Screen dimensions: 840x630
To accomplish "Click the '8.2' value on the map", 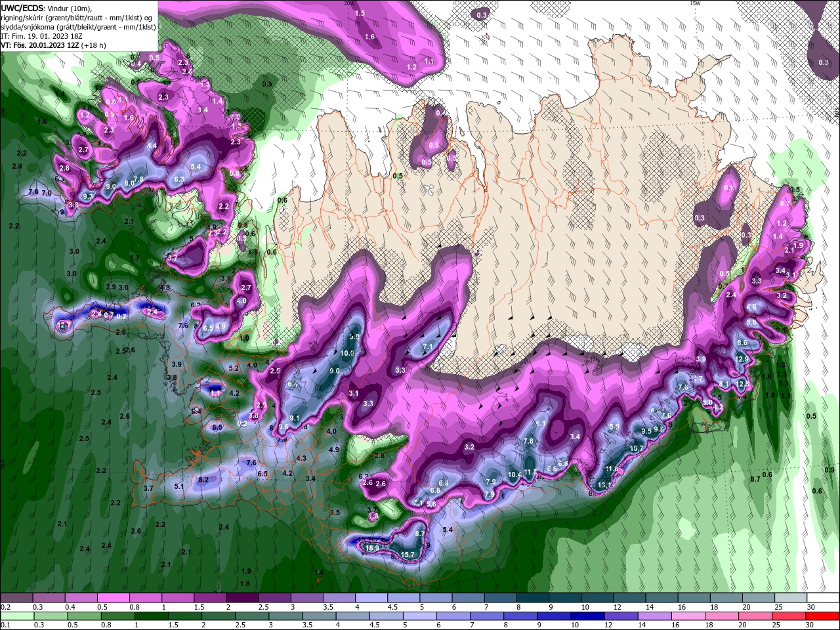I will [203, 480].
